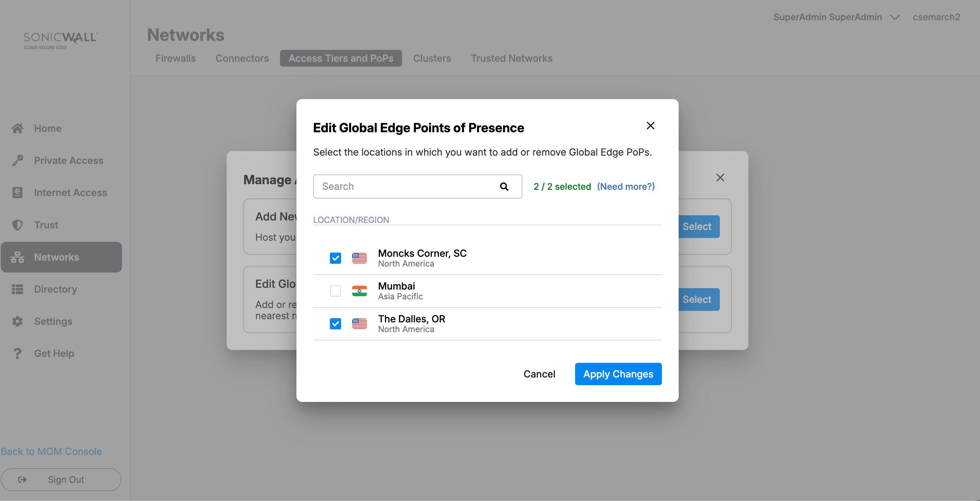Open the Trusted Networks tab

[511, 58]
